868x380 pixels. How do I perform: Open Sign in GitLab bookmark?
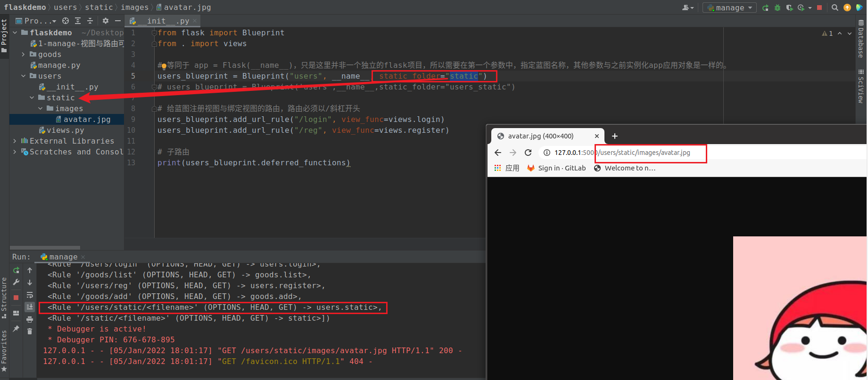pos(556,168)
